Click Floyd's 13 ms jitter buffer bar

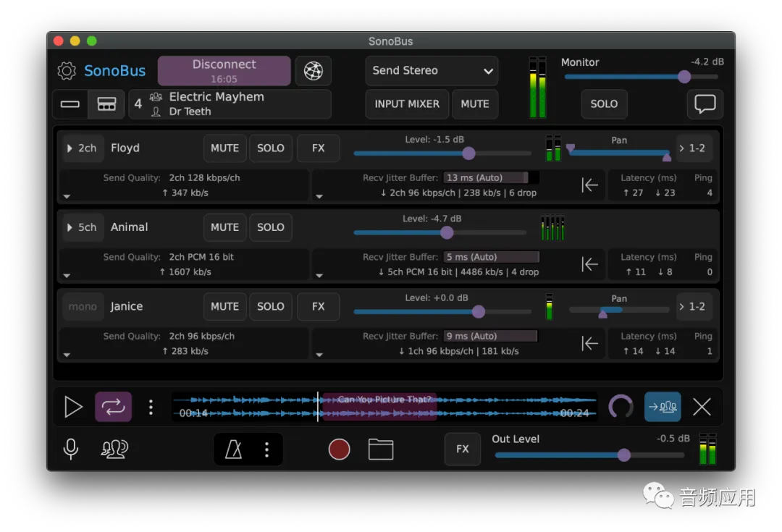pyautogui.click(x=491, y=177)
